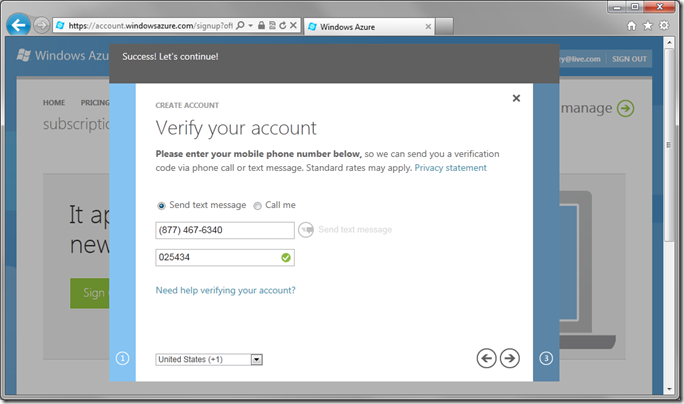Open the Privacy statement link
Screen dimensions: 684x404
click(x=450, y=168)
